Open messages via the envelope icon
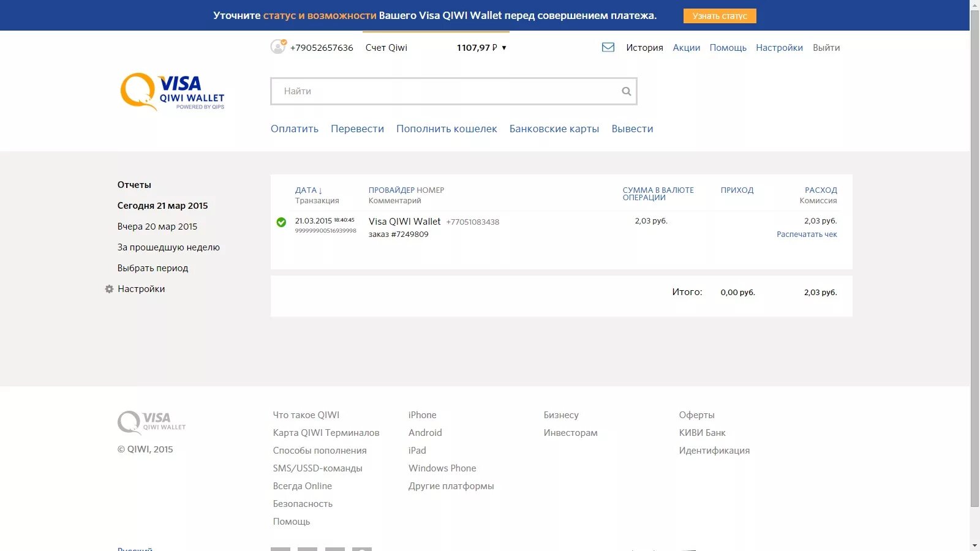 (608, 47)
